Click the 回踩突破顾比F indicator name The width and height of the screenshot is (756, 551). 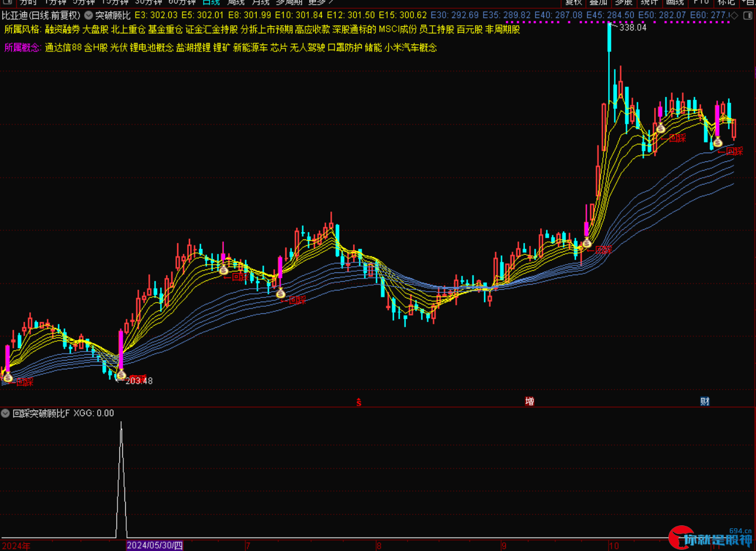41,413
